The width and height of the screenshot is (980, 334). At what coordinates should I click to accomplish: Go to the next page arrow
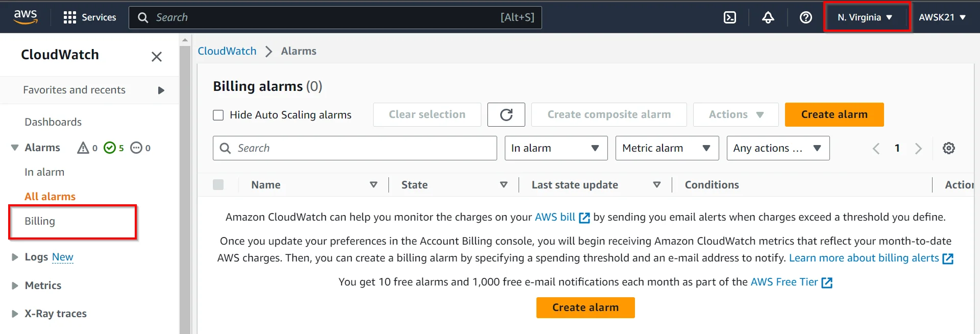click(x=918, y=148)
